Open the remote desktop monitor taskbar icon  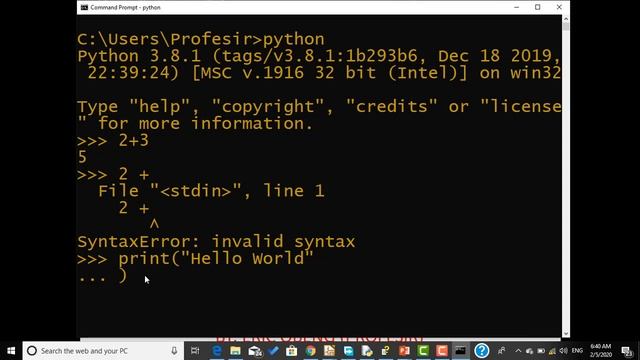click(348, 351)
